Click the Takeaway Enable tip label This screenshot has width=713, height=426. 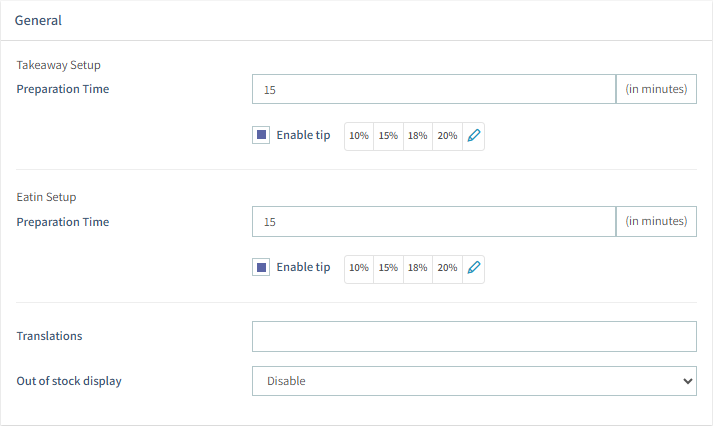[303, 136]
